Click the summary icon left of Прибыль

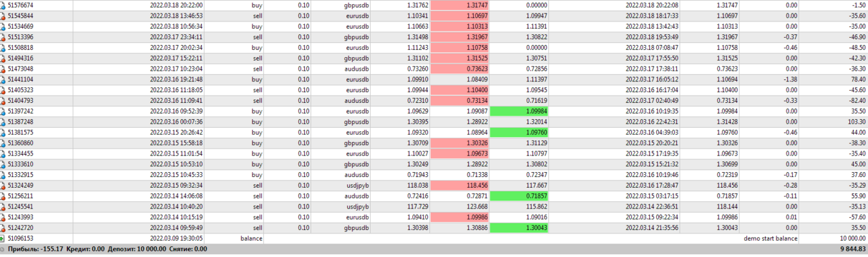tap(3, 249)
